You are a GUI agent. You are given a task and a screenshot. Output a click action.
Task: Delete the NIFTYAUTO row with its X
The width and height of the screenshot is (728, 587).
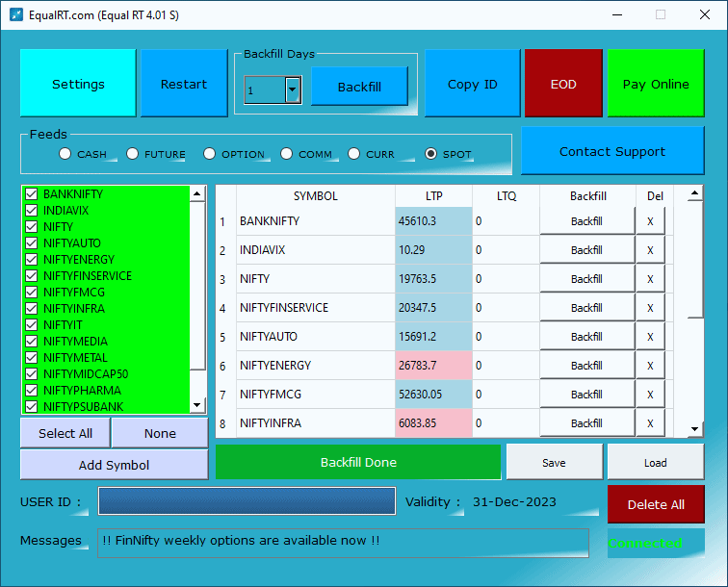pos(650,337)
